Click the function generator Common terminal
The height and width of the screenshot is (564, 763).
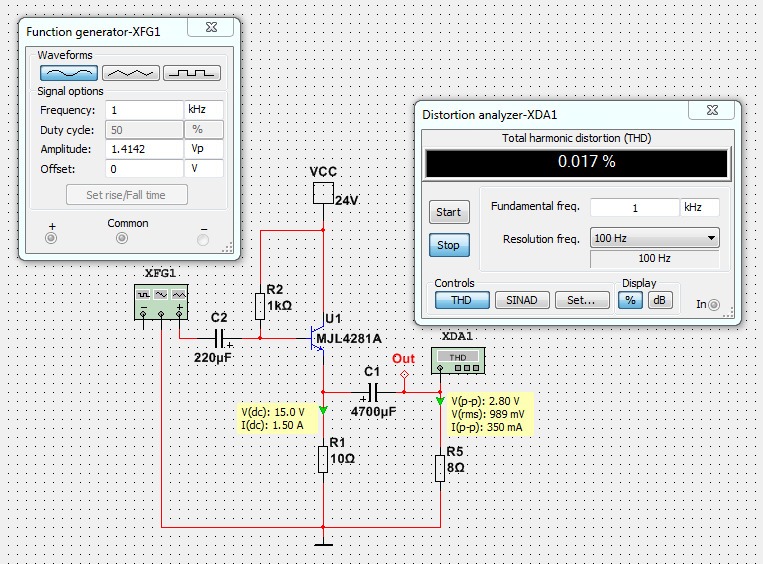coord(122,238)
